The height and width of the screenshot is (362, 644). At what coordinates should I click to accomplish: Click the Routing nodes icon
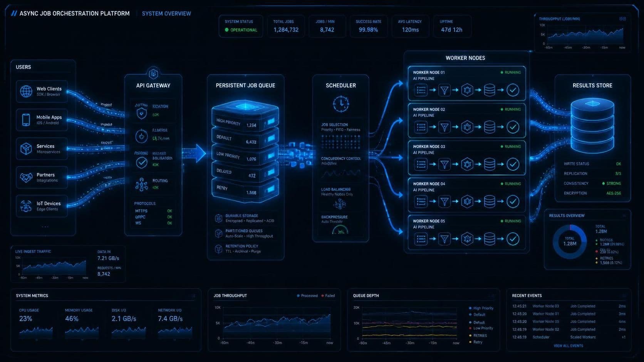click(x=141, y=185)
